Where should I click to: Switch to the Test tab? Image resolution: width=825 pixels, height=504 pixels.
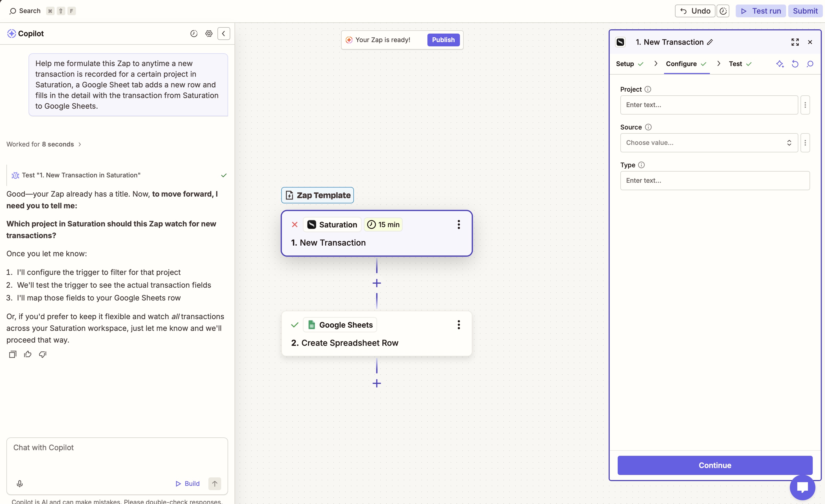click(740, 64)
